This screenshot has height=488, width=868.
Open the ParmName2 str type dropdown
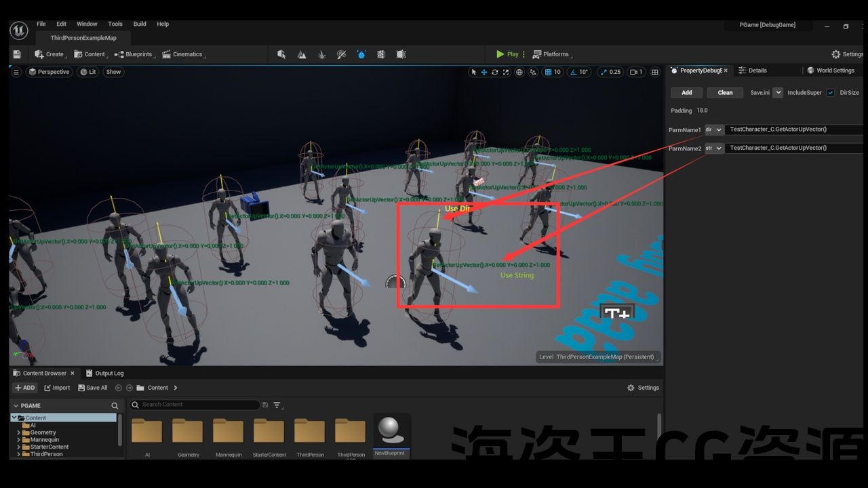(714, 148)
